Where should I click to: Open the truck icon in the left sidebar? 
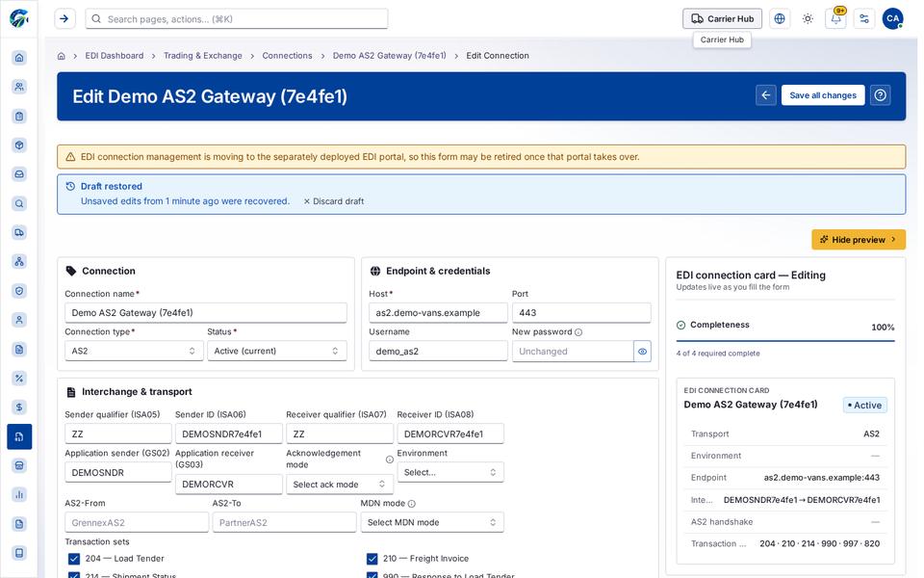19,232
